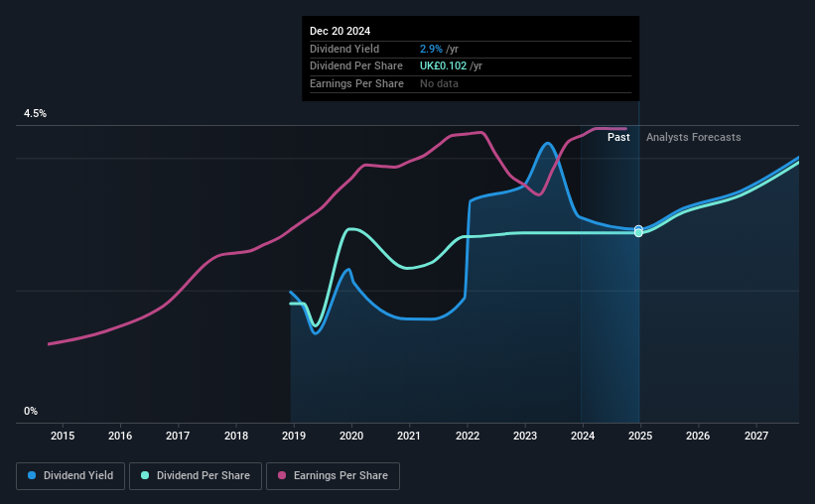Toggle the Dividend Yield legend button

pos(70,476)
